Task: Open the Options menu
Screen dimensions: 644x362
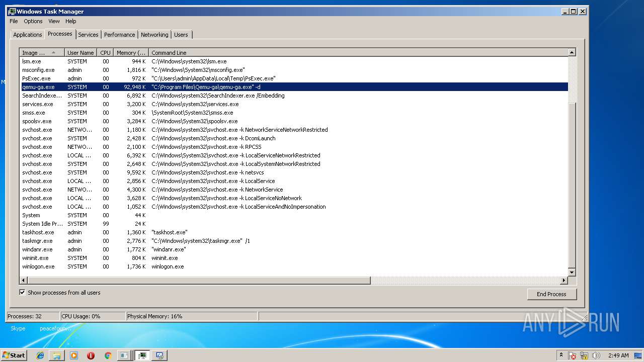Action: 33,21
